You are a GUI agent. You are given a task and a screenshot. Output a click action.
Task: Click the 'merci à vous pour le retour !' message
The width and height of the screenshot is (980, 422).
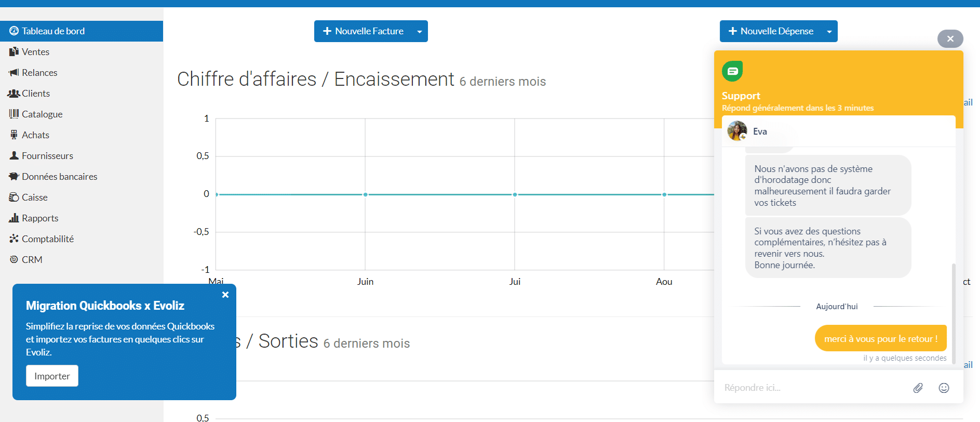(x=881, y=338)
